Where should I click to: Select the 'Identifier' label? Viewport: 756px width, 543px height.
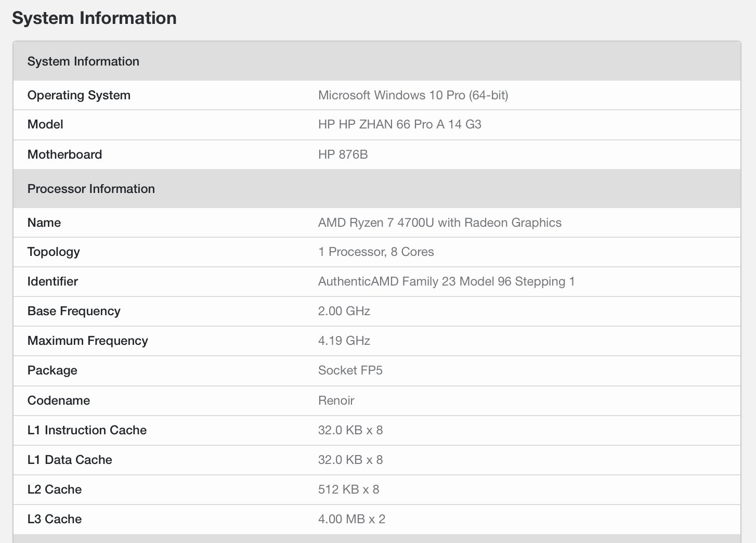point(53,281)
